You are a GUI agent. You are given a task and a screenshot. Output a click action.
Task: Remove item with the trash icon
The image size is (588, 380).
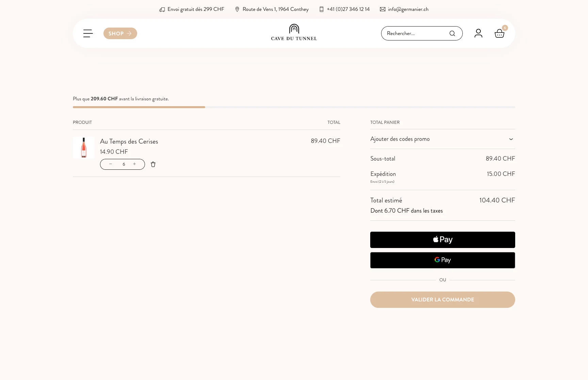153,164
